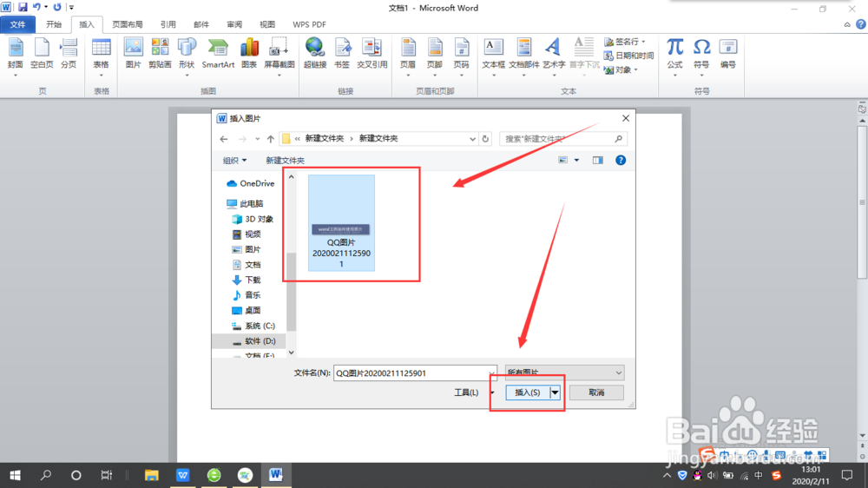Image resolution: width=868 pixels, height=488 pixels.
Task: Open Screenshot (屏幕截图) tool
Action: pos(279,55)
